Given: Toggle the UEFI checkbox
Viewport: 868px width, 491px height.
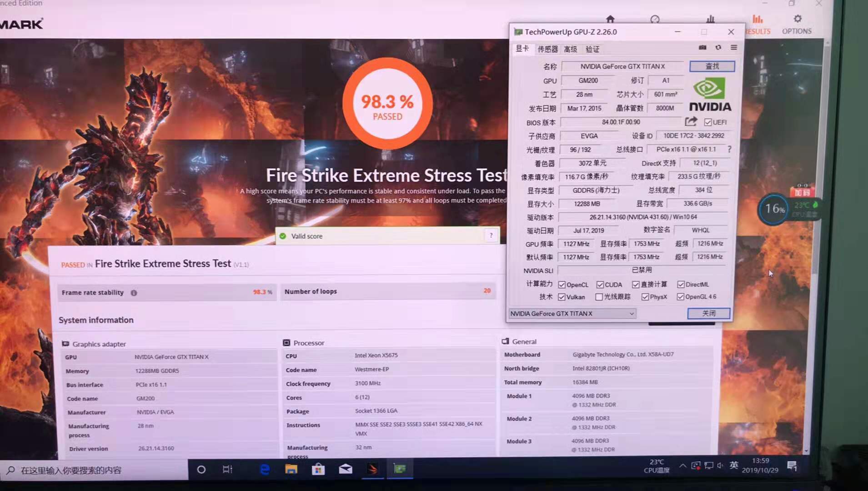Looking at the screenshot, I should (x=708, y=122).
